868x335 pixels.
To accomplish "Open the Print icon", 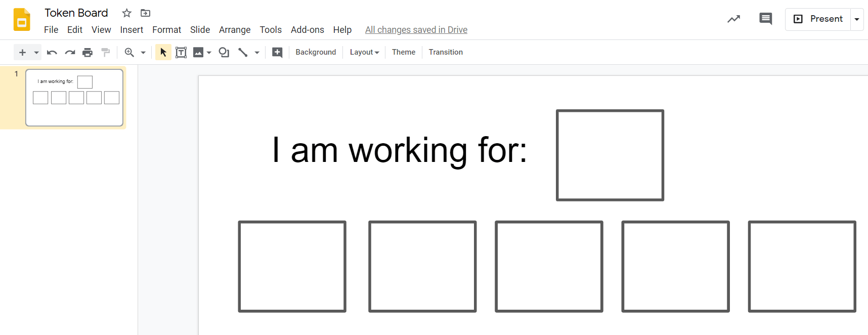I will 87,52.
